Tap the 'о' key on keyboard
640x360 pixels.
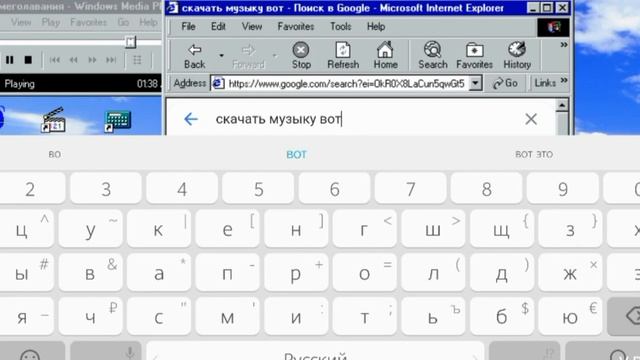coord(364,273)
